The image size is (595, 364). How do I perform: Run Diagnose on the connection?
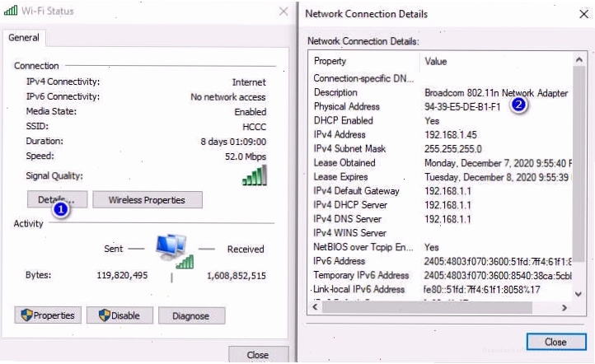tap(191, 315)
